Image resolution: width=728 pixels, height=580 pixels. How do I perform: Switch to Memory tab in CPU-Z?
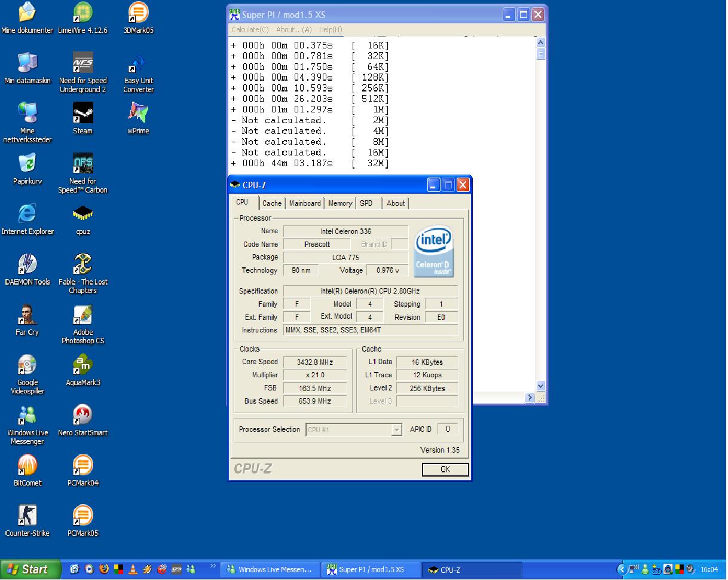340,203
